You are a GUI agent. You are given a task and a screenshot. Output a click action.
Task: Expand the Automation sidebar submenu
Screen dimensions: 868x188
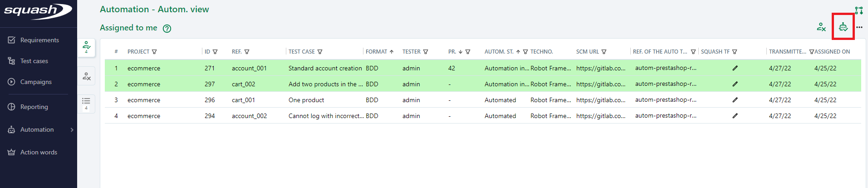pos(72,130)
